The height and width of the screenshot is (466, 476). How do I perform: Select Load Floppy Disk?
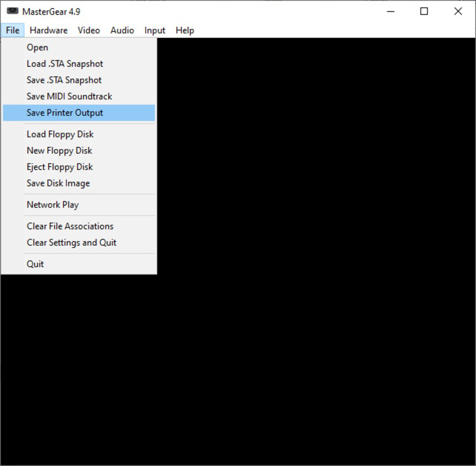point(79,135)
